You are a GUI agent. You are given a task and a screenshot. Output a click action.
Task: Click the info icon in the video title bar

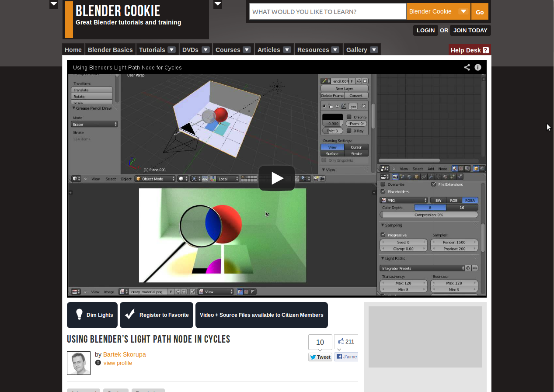pyautogui.click(x=477, y=67)
